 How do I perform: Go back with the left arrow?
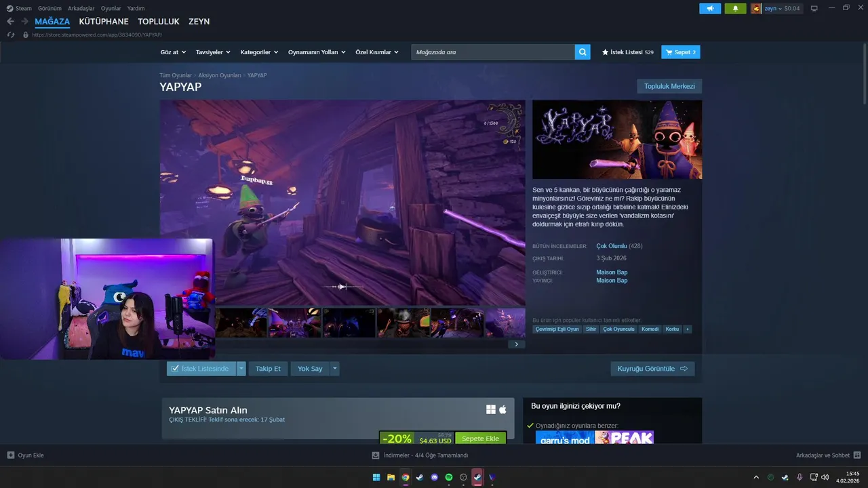pos(10,22)
